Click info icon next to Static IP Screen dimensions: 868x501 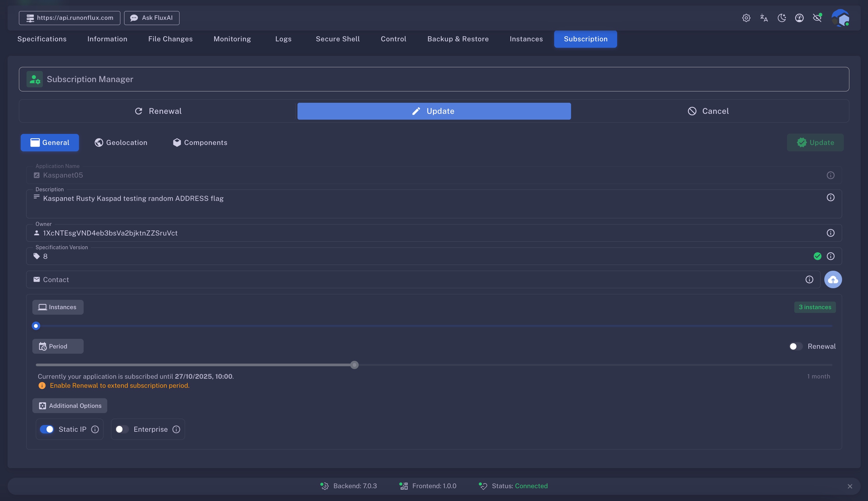click(95, 429)
